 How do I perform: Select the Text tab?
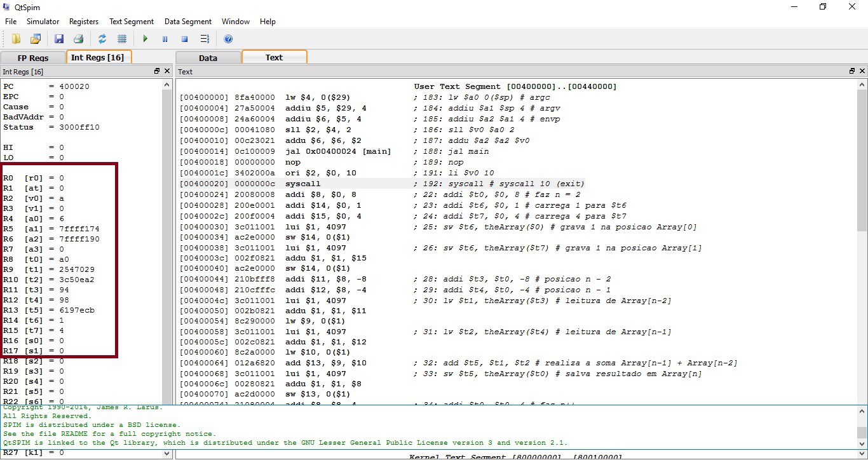[x=274, y=57]
